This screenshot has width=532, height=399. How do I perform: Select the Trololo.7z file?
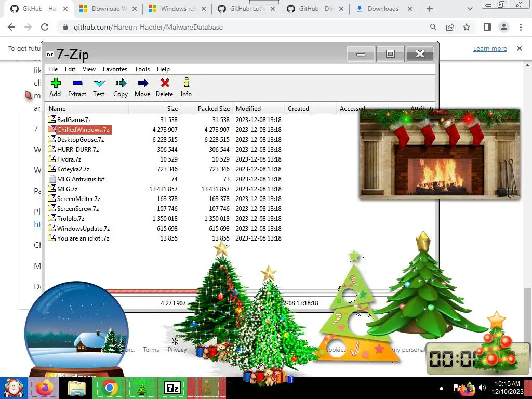[x=165, y=218]
